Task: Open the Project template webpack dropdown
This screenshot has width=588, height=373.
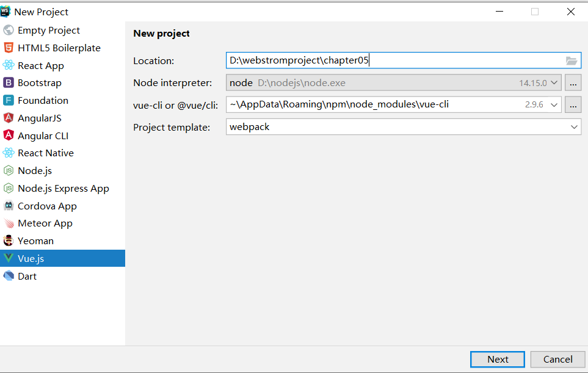Action: pos(574,127)
